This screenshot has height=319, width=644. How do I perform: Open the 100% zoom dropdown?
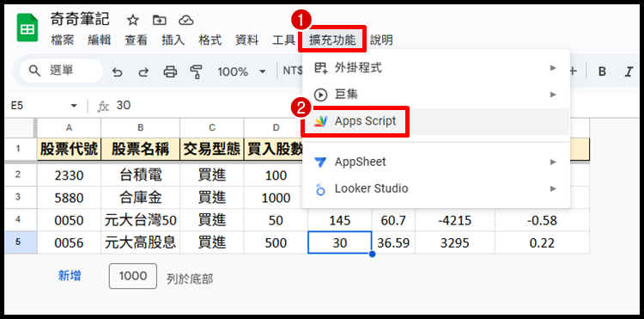tap(263, 72)
